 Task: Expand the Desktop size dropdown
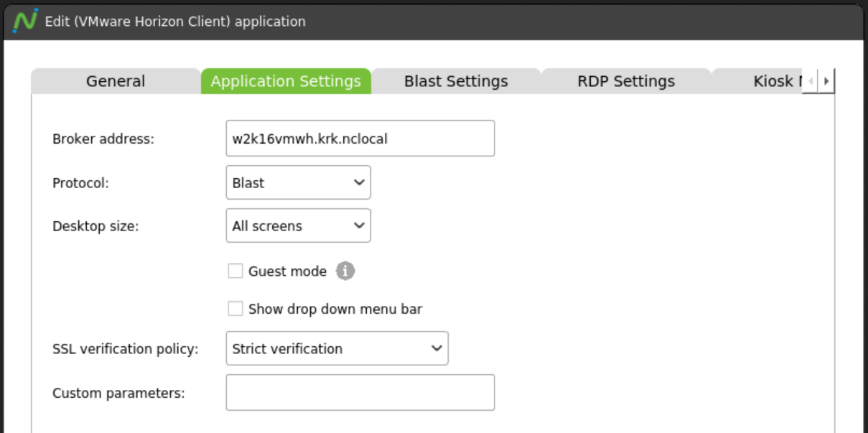tap(298, 225)
